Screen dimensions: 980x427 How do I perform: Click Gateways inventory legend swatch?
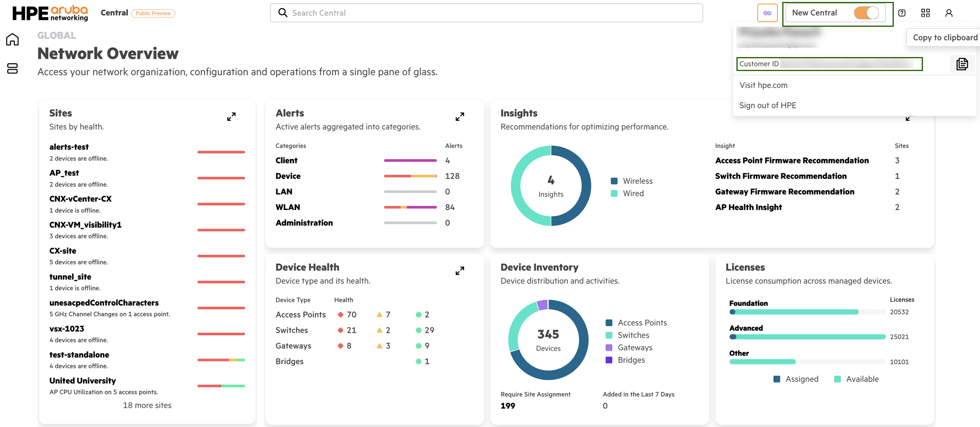(609, 347)
